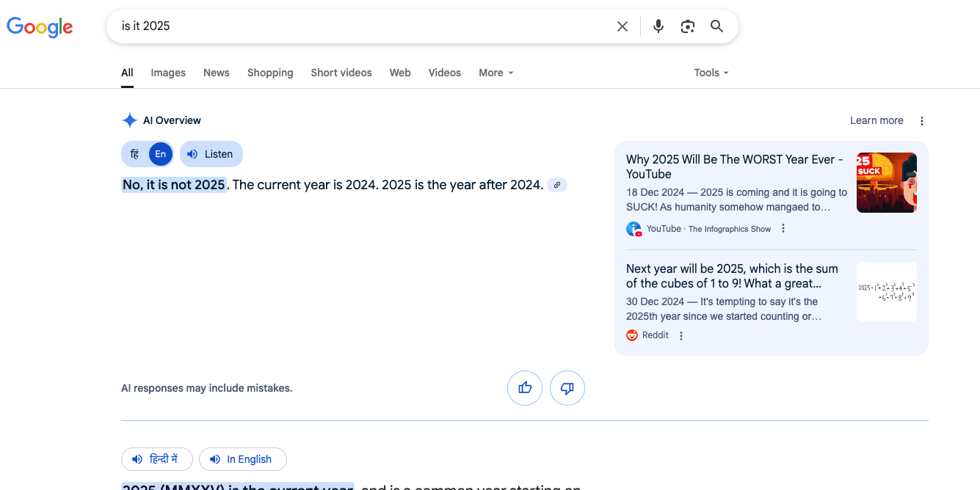The width and height of the screenshot is (980, 490).
Task: Open three-dot menu beside Reddit source
Action: pyautogui.click(x=681, y=336)
